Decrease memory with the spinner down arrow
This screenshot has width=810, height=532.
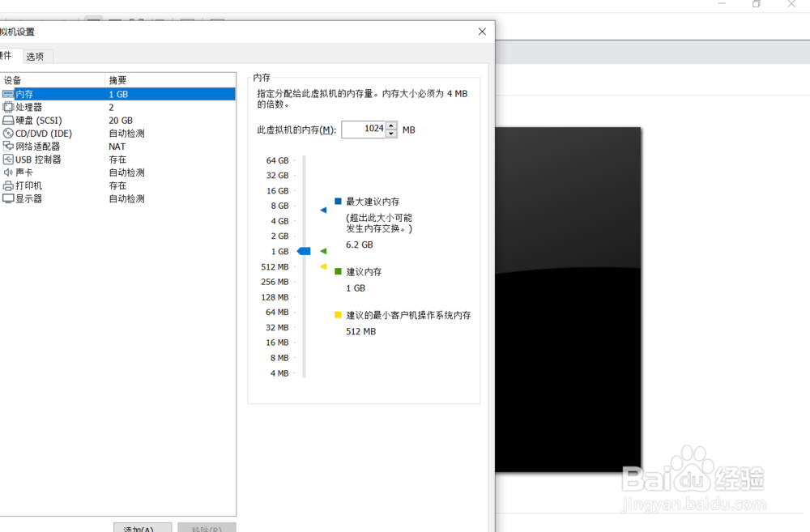pos(391,134)
